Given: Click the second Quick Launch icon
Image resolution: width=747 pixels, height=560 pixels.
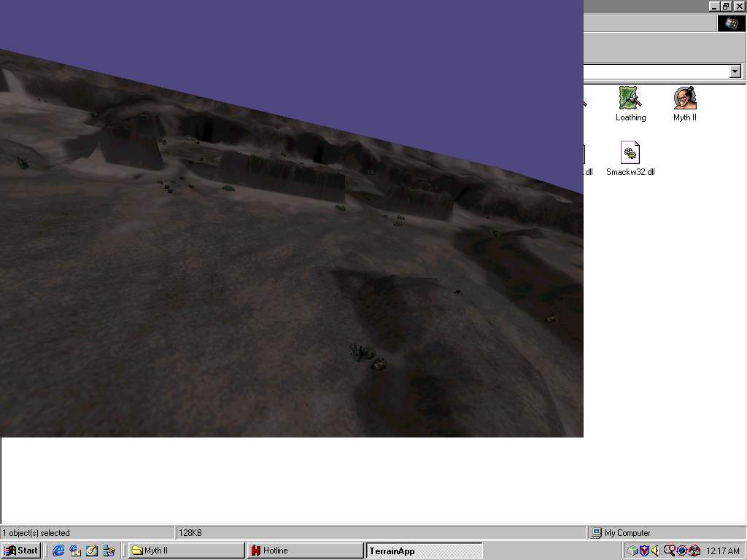Looking at the screenshot, I should coord(75,551).
